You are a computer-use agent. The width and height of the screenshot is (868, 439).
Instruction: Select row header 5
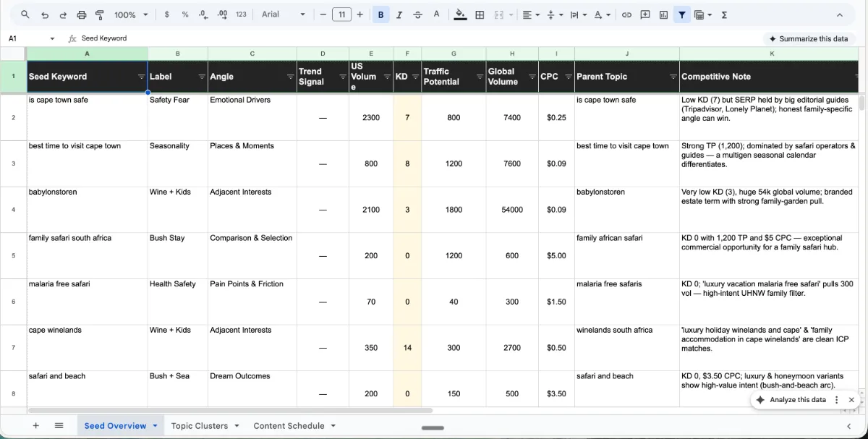click(13, 256)
